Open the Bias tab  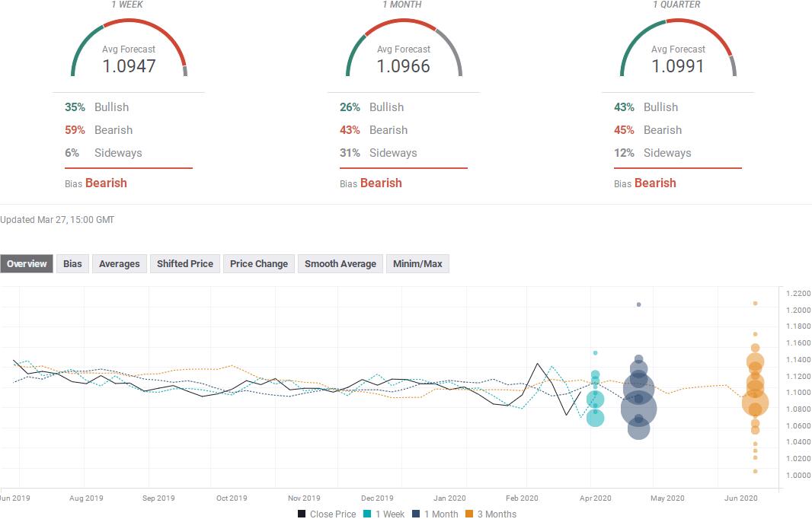click(72, 264)
